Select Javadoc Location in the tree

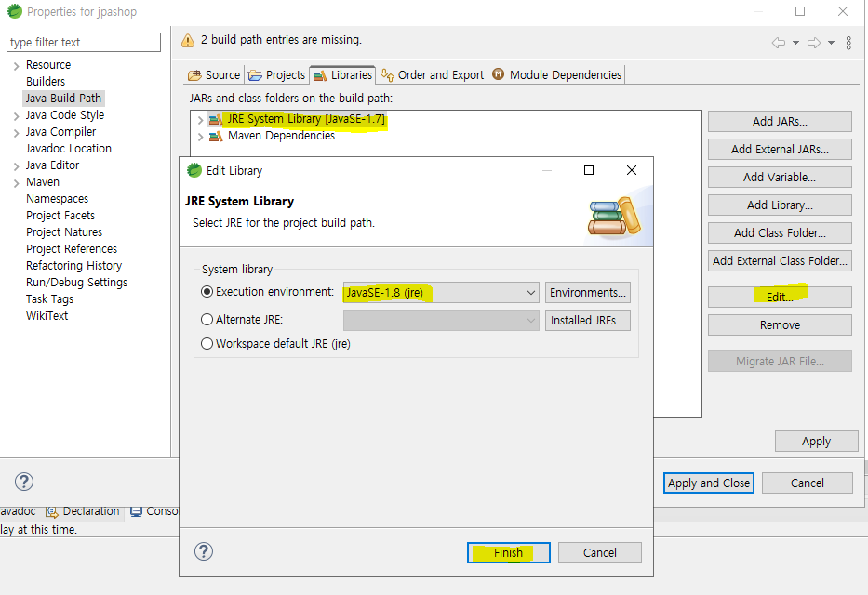(69, 148)
